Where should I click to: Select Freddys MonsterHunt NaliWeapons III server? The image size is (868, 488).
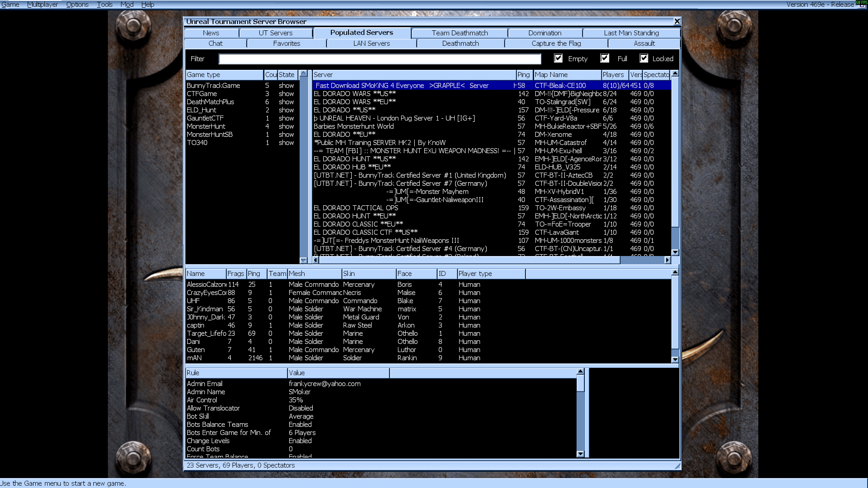492,241
